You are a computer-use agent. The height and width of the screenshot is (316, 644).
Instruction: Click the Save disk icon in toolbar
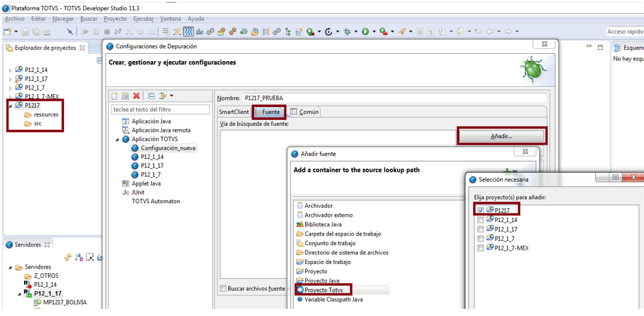point(25,32)
